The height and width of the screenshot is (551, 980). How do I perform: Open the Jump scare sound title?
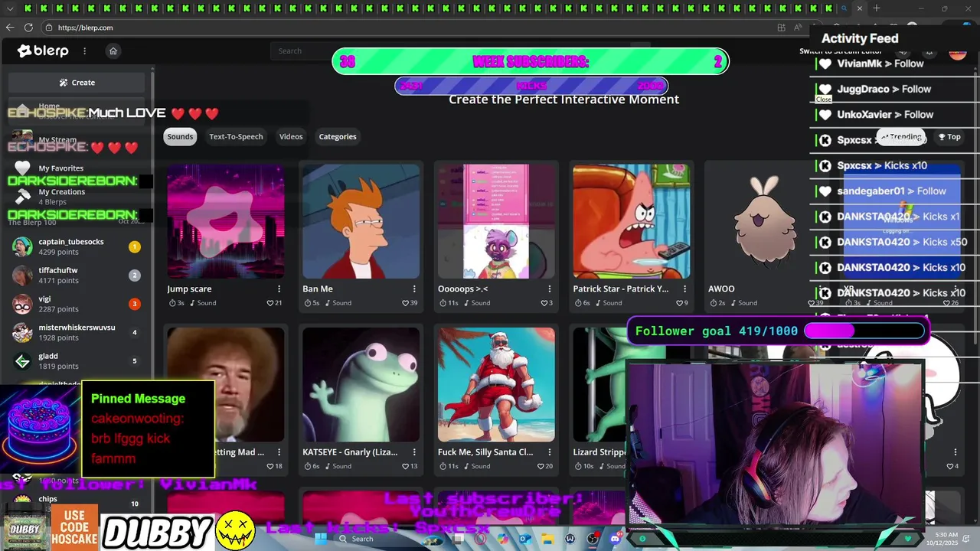[x=189, y=289]
